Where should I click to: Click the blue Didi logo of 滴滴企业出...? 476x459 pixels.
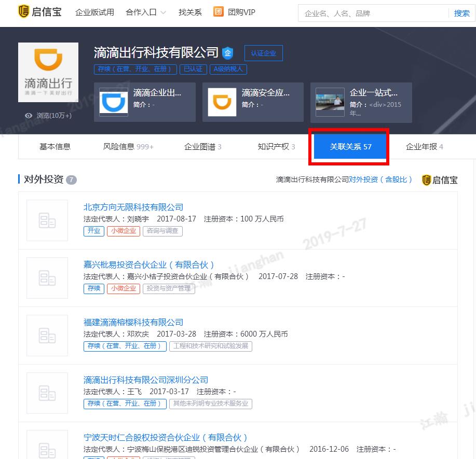tap(114, 102)
